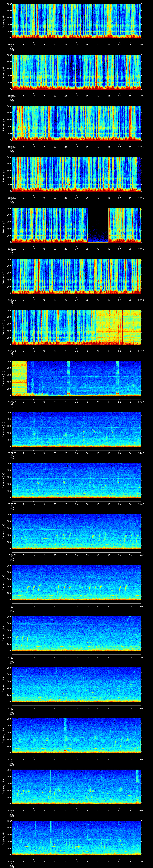Image resolution: width=153 pixels, height=868 pixels.
Task: Select the spectrogram panel starting at 23:22:00
Action: [x=77, y=429]
